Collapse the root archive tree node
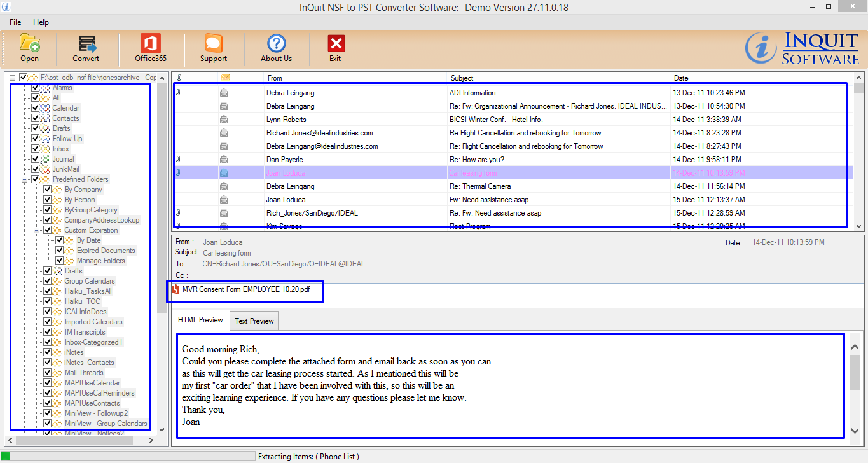868x463 pixels. 13,78
